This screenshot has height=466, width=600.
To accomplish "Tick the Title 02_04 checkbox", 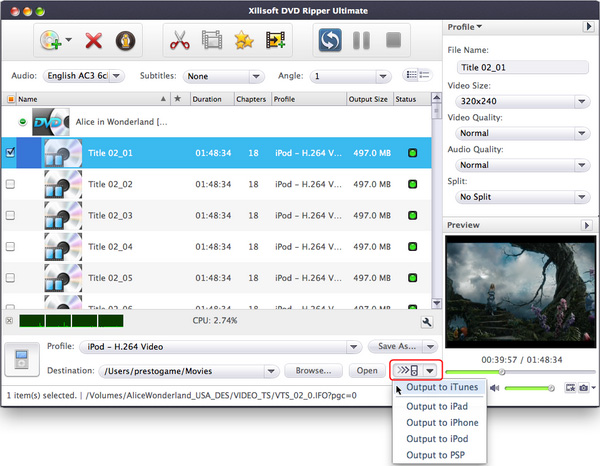I will click(x=11, y=246).
